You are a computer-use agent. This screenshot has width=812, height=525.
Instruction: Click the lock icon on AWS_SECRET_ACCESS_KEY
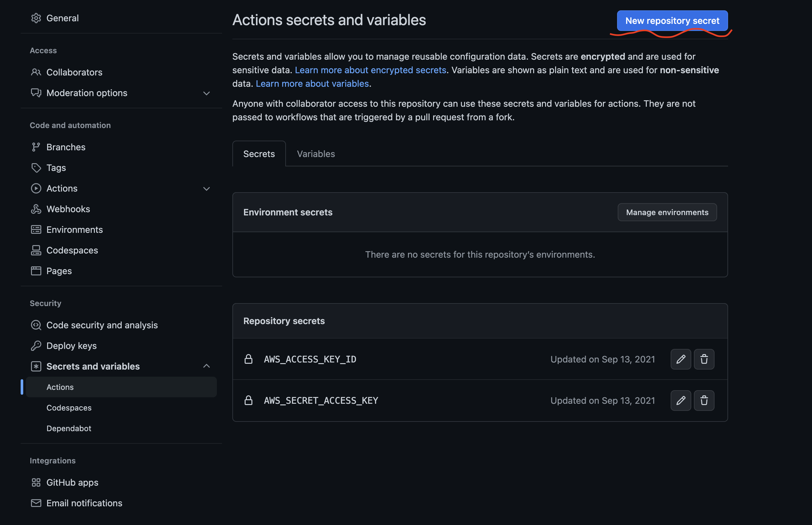point(249,400)
